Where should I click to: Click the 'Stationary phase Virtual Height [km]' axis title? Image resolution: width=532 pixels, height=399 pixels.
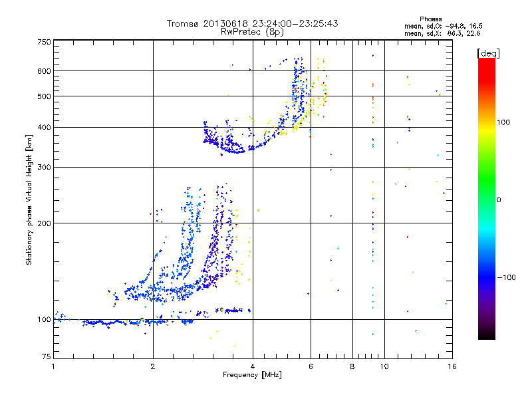coord(29,199)
